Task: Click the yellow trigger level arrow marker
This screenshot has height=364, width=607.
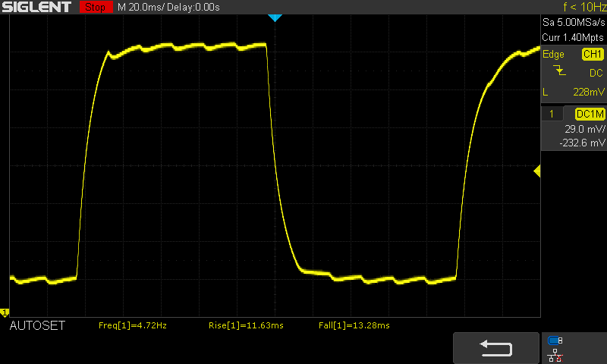Action: coord(537,171)
